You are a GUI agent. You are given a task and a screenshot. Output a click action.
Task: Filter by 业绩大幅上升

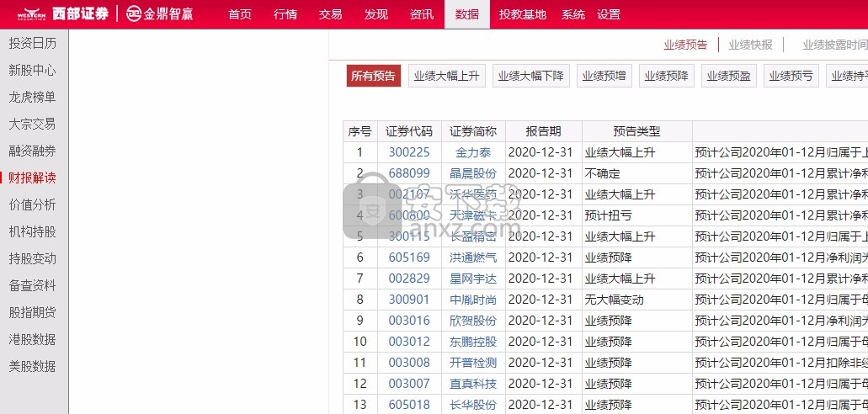(x=447, y=76)
